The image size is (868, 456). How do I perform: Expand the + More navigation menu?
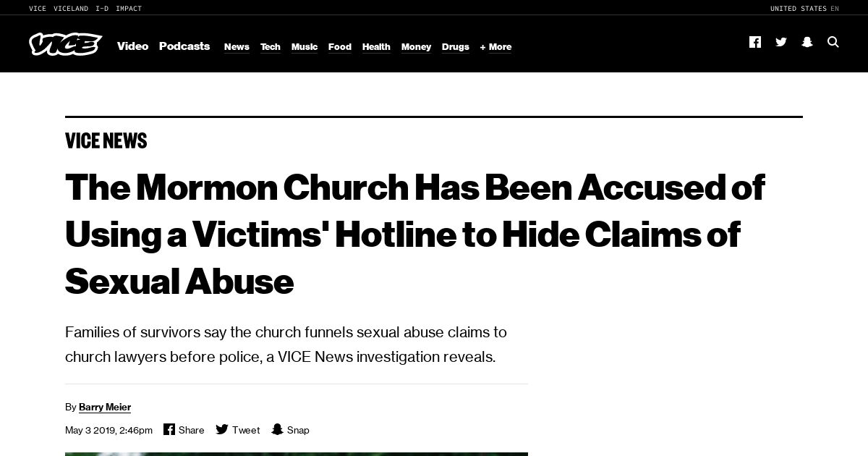tap(495, 47)
